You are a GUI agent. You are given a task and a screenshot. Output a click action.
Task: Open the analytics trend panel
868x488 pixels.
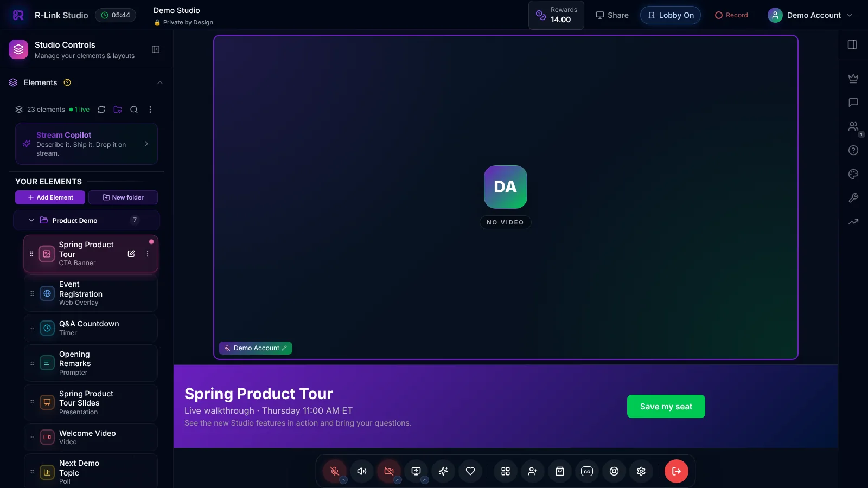point(853,222)
